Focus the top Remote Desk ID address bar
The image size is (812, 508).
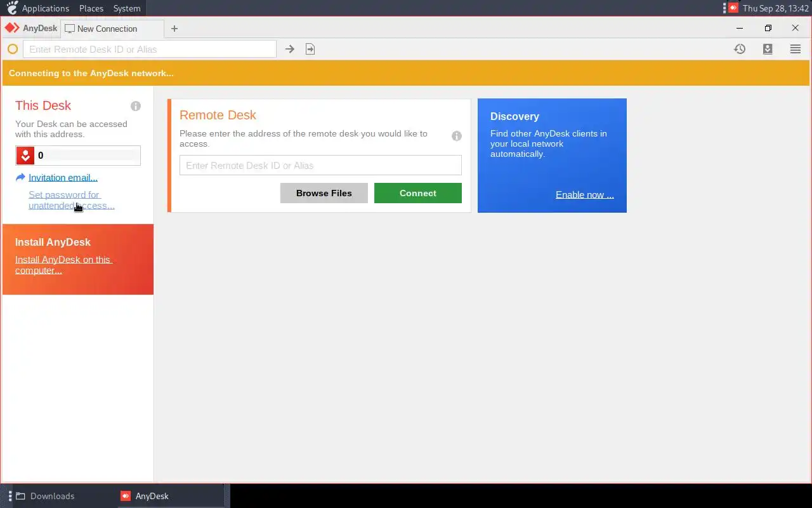[150, 49]
